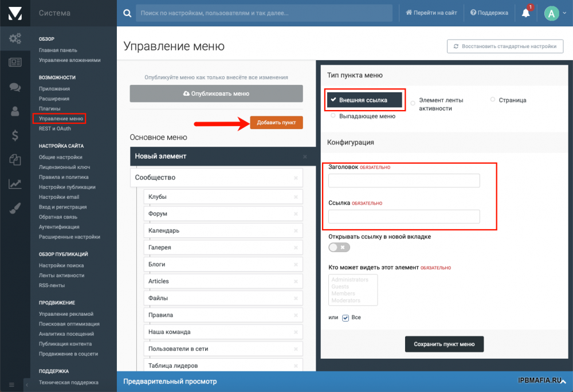
Task: Select the Сообщество menu item
Action: (217, 178)
